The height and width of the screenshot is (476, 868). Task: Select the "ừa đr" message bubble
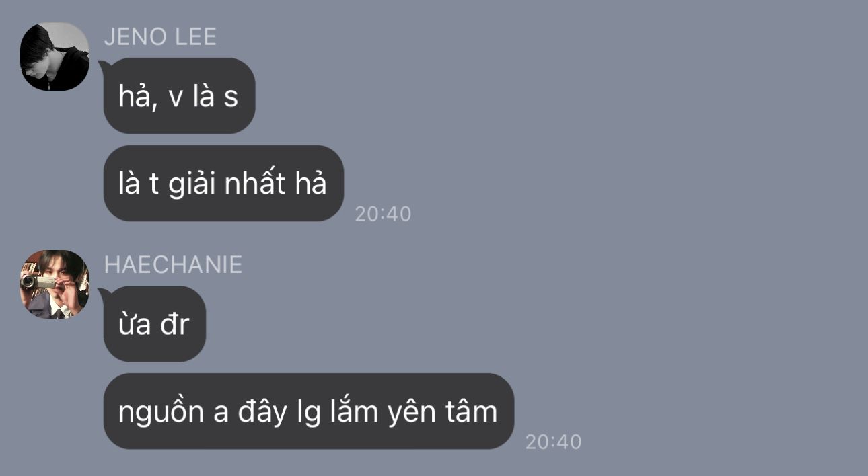click(x=154, y=324)
